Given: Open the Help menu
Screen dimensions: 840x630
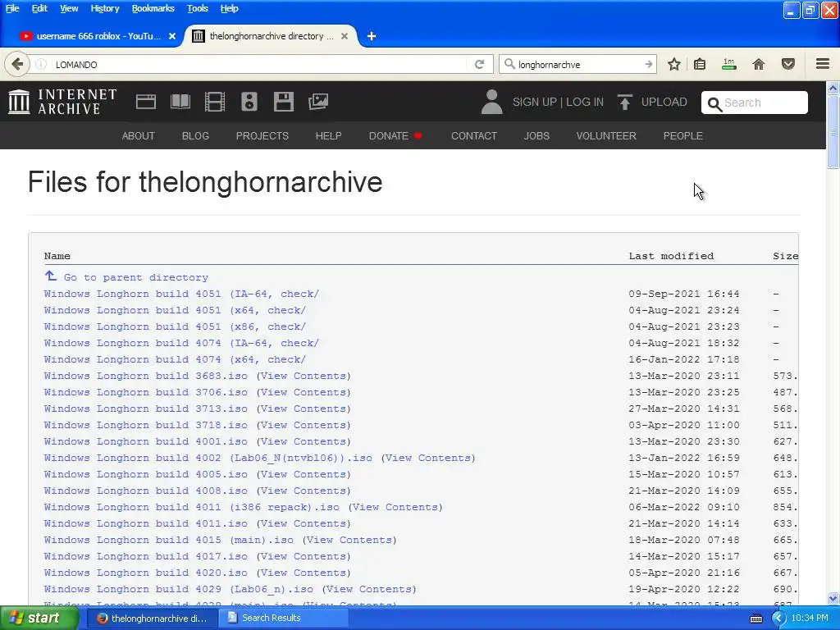Looking at the screenshot, I should pos(230,8).
